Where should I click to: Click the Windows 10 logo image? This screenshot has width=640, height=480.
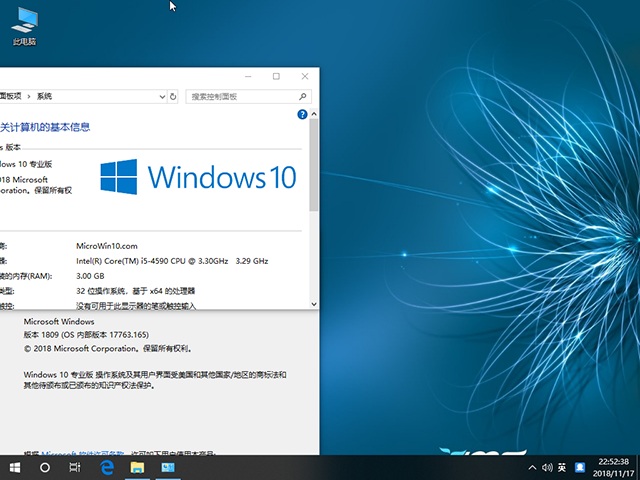tap(198, 177)
